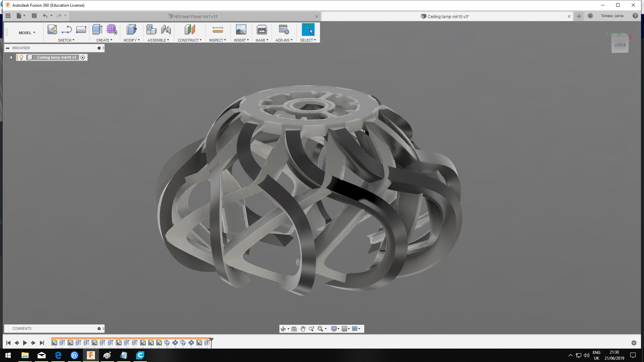Open the MODIFY dropdown menu
This screenshot has width=644, height=362.
coord(132,40)
